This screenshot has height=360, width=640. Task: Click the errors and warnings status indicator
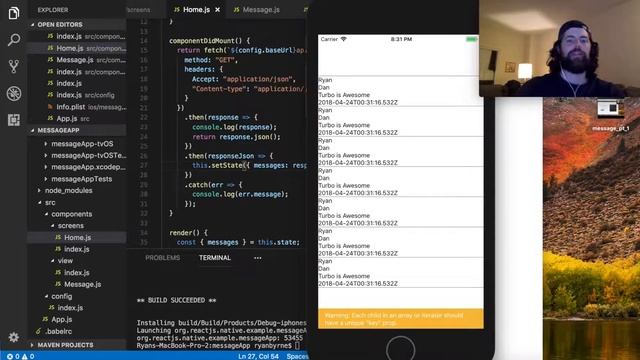20,356
